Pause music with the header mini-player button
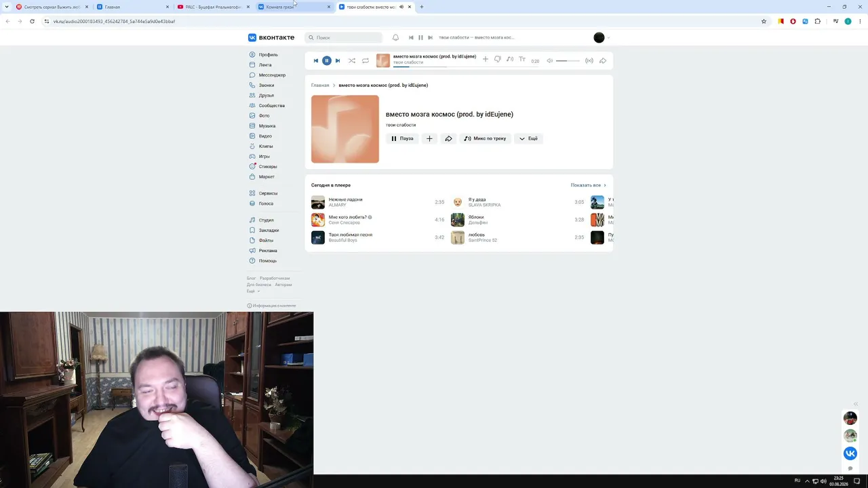868x488 pixels. tap(420, 38)
